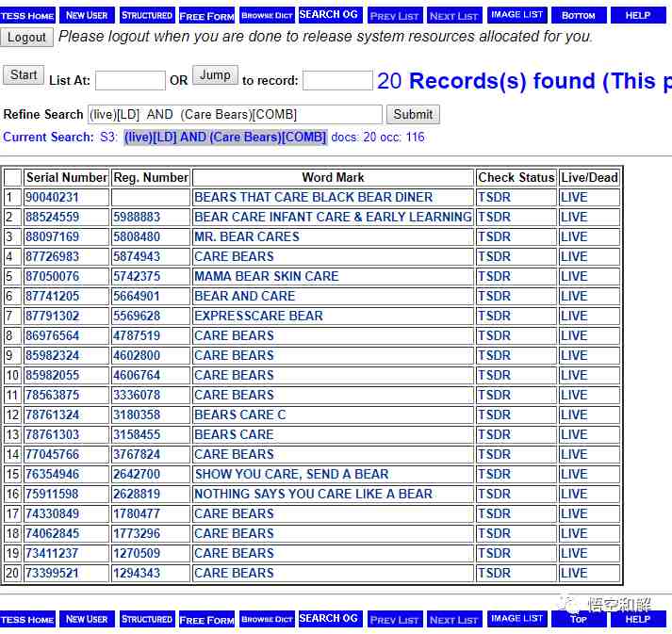Open Image List in top bar

517,15
